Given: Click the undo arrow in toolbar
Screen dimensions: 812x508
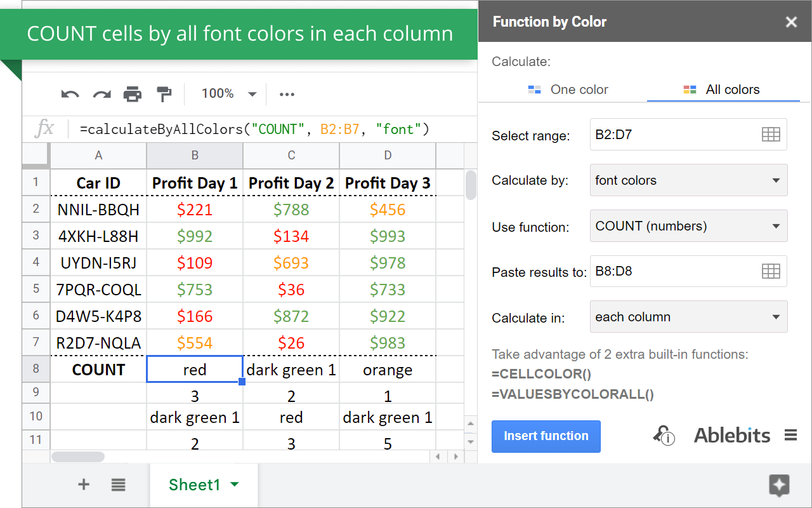Looking at the screenshot, I should [x=70, y=94].
